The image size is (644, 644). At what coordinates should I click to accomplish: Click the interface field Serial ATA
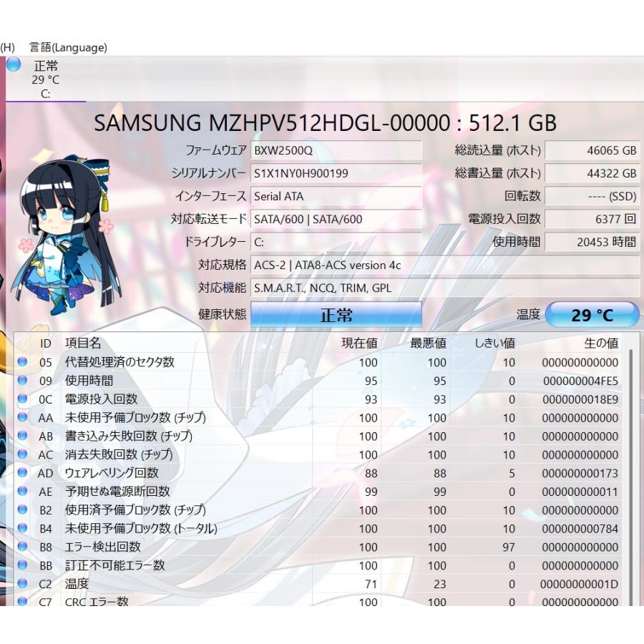336,196
